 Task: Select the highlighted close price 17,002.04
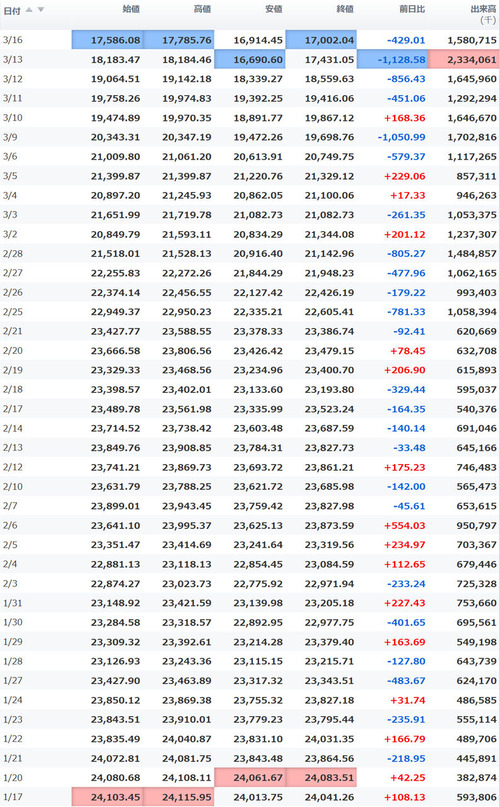321,40
